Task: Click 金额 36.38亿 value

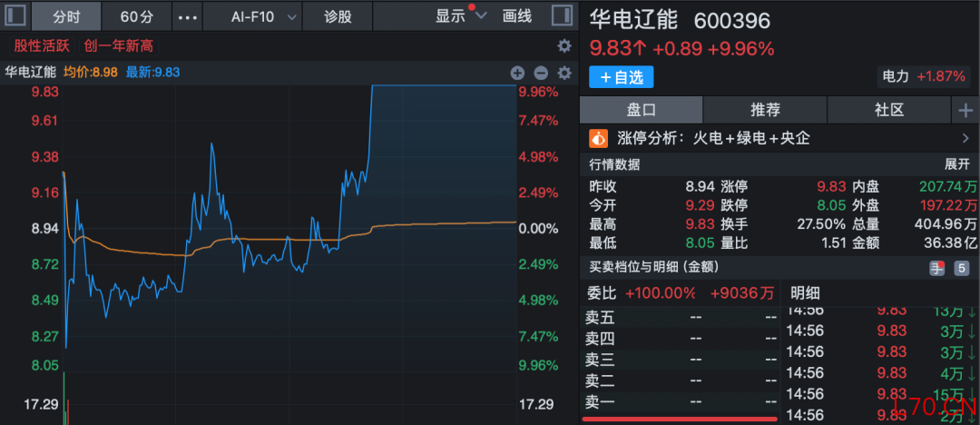Action: 951,242
